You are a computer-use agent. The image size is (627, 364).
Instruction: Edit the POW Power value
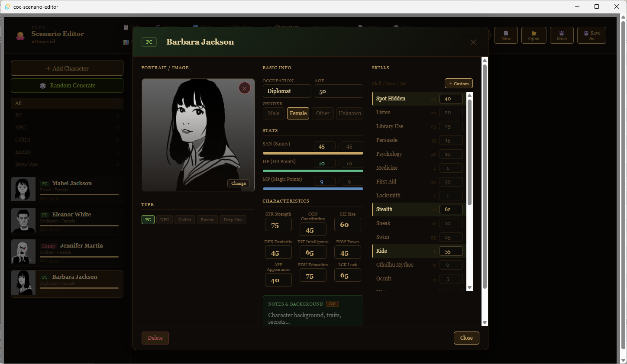coord(348,253)
